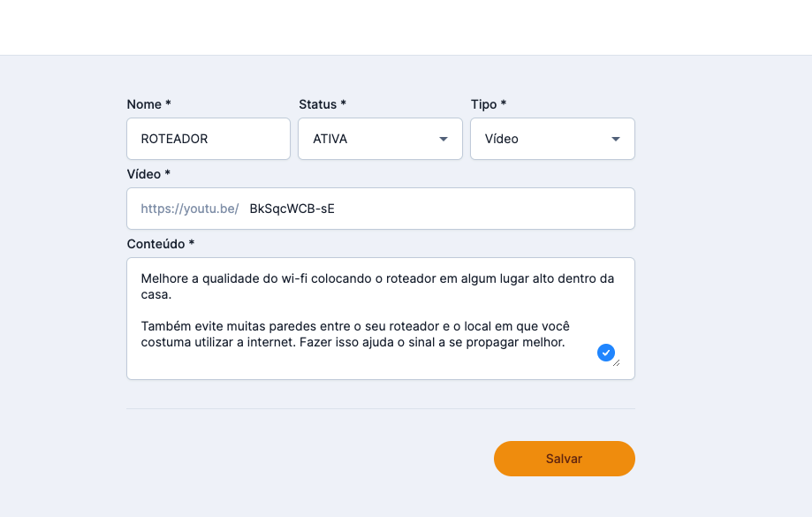Click the https://youtu.be/ URL prefix
The height and width of the screenshot is (517, 812).
click(189, 209)
